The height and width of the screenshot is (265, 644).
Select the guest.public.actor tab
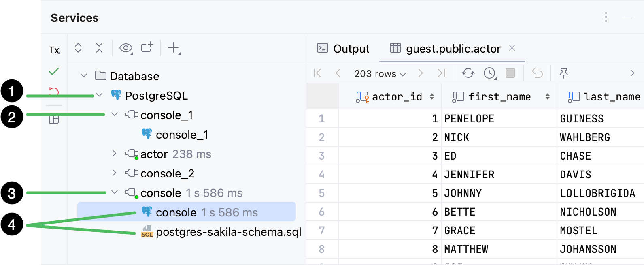(453, 49)
